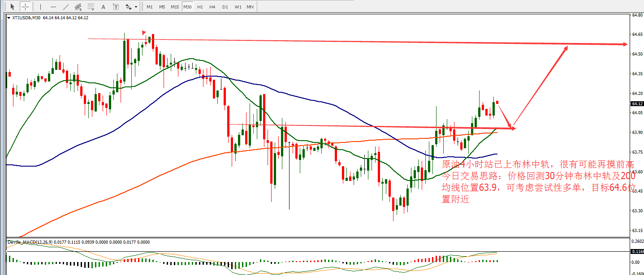The width and height of the screenshot is (644, 275).
Task: Select the Cursor arrow tool
Action: click(13, 7)
